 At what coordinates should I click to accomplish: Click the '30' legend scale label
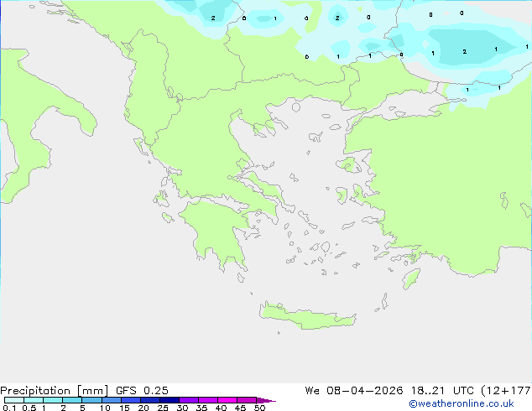click(182, 408)
